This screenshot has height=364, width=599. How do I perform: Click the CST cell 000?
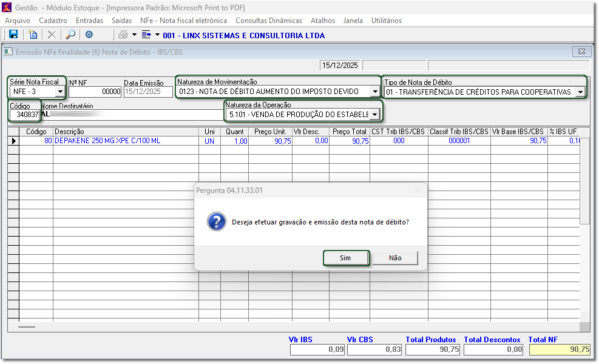click(399, 141)
